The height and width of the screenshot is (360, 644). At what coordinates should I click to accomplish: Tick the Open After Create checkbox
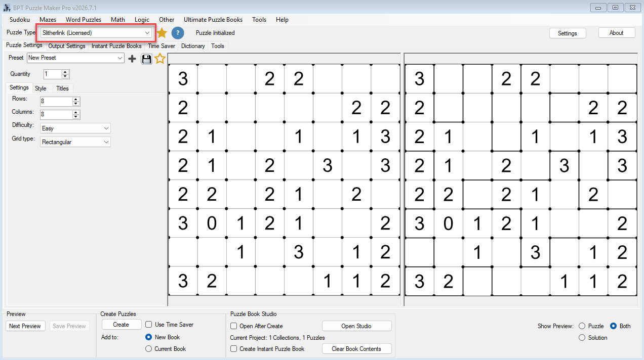(x=234, y=326)
